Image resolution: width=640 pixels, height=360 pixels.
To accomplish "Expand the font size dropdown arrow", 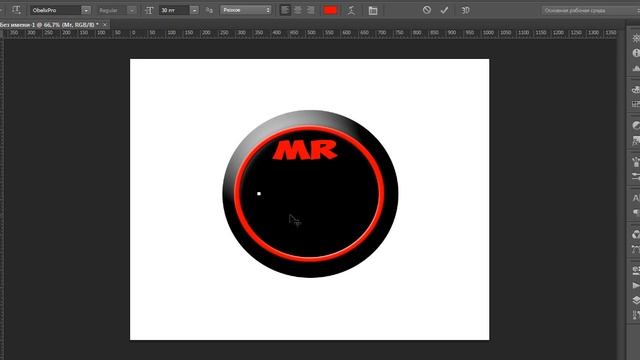I will 195,10.
